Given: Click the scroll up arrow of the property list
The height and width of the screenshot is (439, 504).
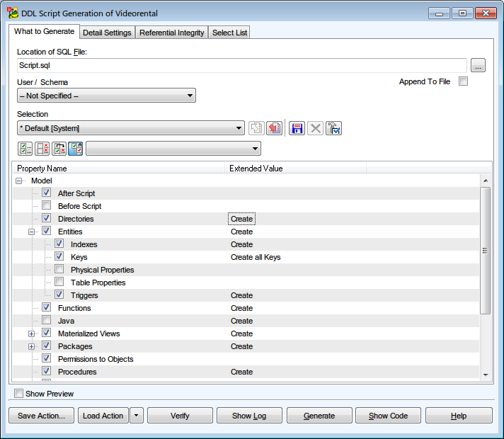Looking at the screenshot, I should [486, 181].
